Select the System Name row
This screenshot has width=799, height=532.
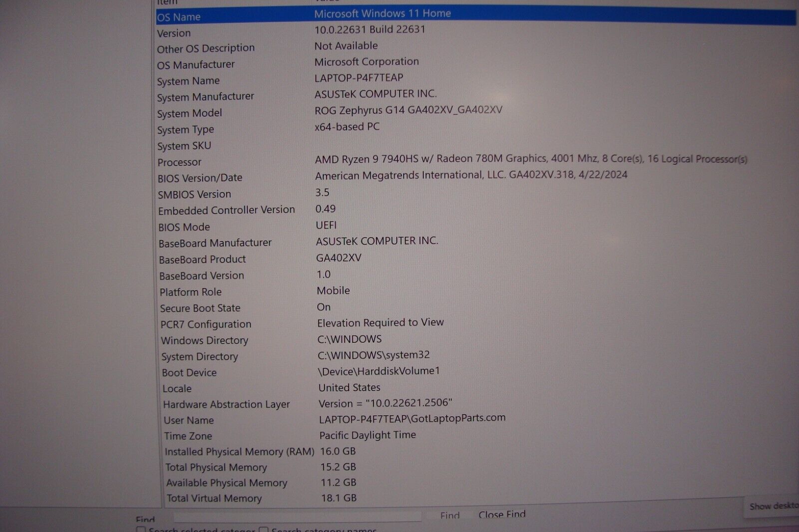click(x=476, y=80)
